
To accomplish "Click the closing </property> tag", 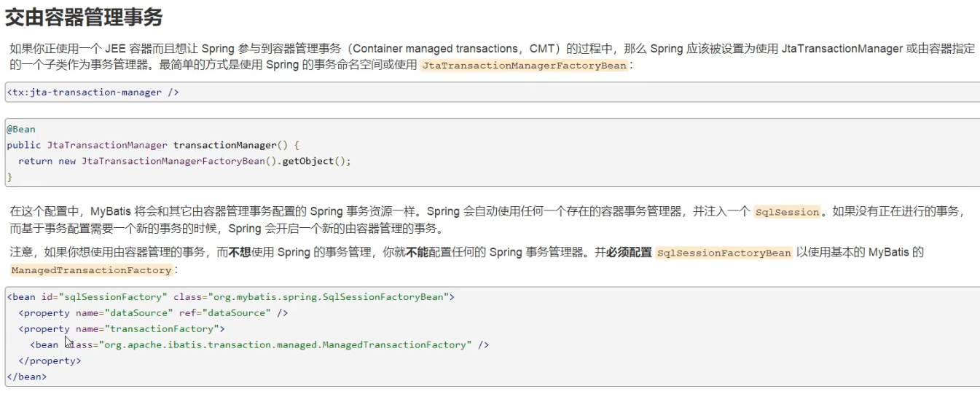I will pyautogui.click(x=50, y=360).
